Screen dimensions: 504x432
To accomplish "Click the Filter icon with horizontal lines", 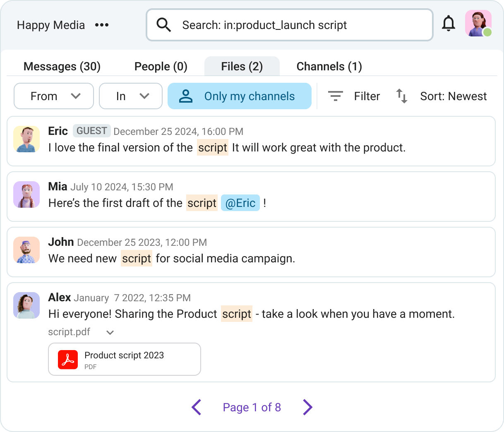I will (x=336, y=96).
